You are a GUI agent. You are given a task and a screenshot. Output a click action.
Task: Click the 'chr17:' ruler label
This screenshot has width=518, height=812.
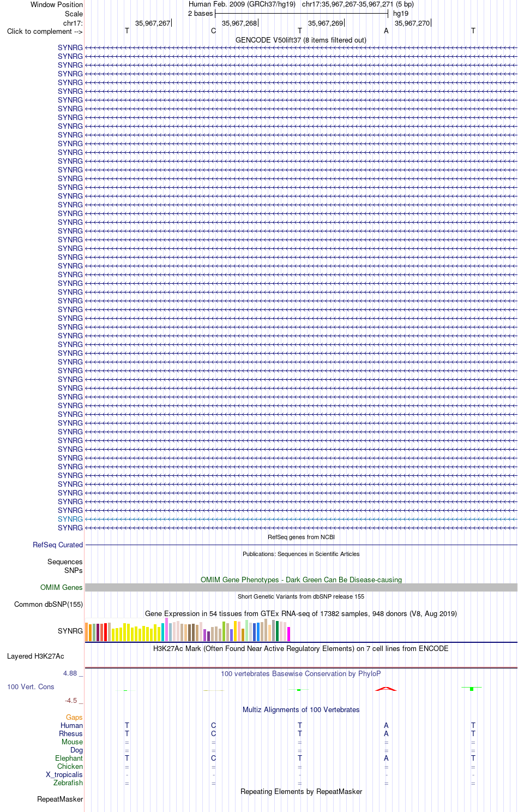[73, 23]
